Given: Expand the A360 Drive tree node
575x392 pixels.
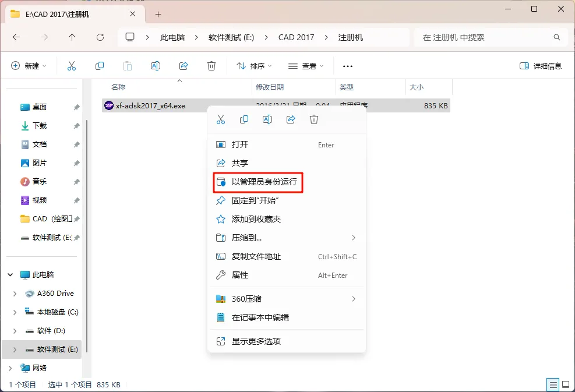Looking at the screenshot, I should [15, 294].
